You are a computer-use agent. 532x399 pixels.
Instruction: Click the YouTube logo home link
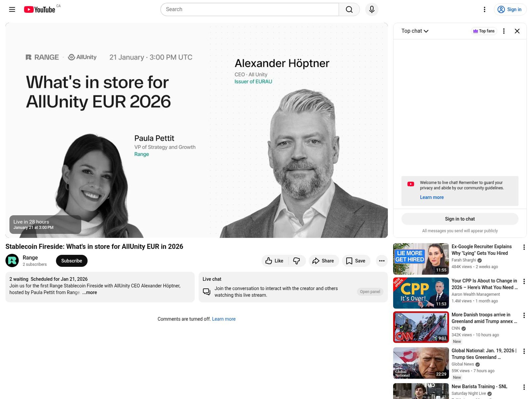(40, 10)
